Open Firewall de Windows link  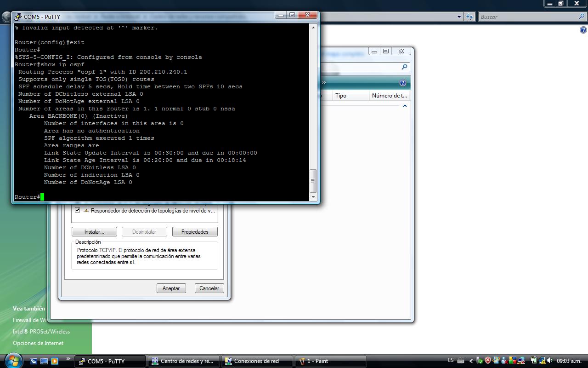pyautogui.click(x=30, y=320)
